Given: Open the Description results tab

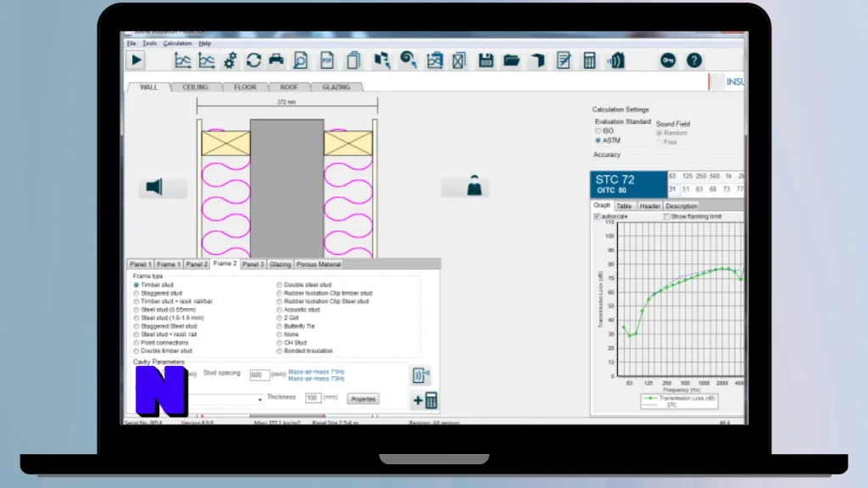Looking at the screenshot, I should pos(682,206).
